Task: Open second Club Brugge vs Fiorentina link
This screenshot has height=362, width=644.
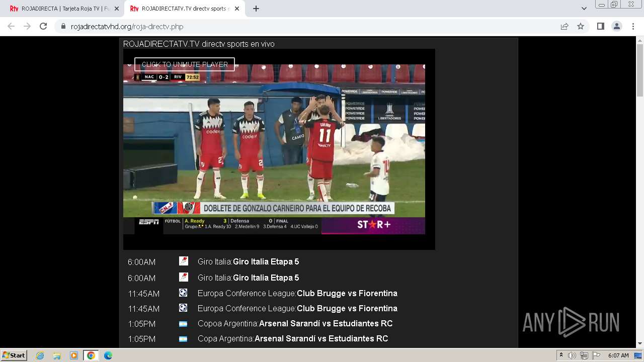Action: pos(347,308)
